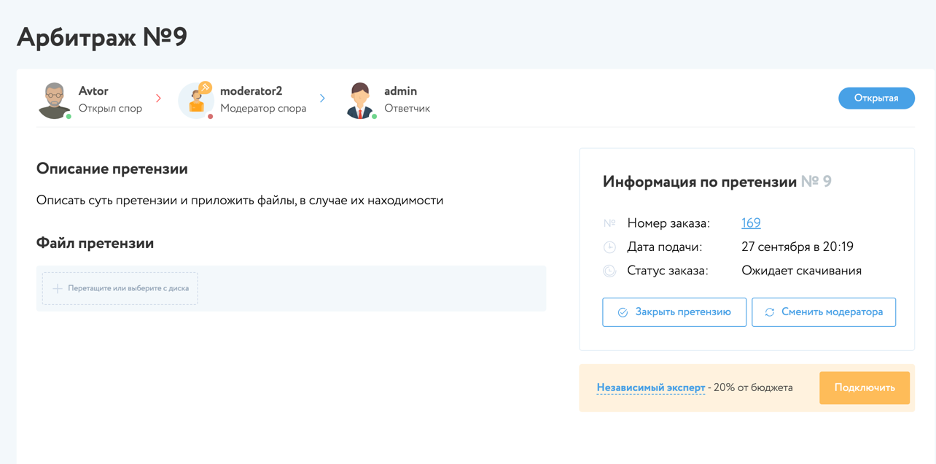Open the Независимый эксперт link

pyautogui.click(x=651, y=387)
